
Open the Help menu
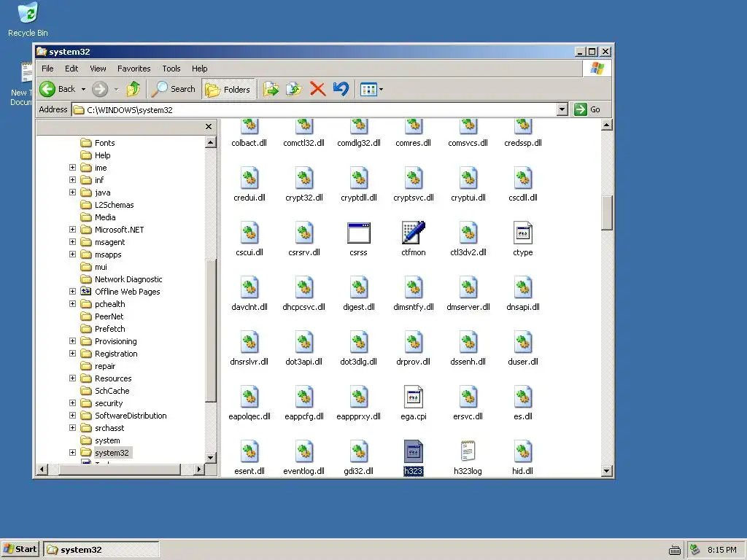point(200,69)
